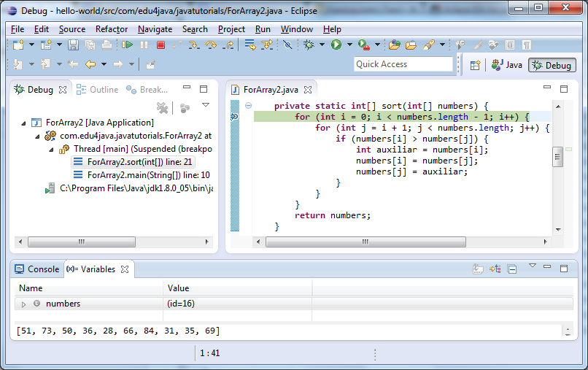Switch to the Java perspective
This screenshot has height=370, width=588.
(507, 65)
